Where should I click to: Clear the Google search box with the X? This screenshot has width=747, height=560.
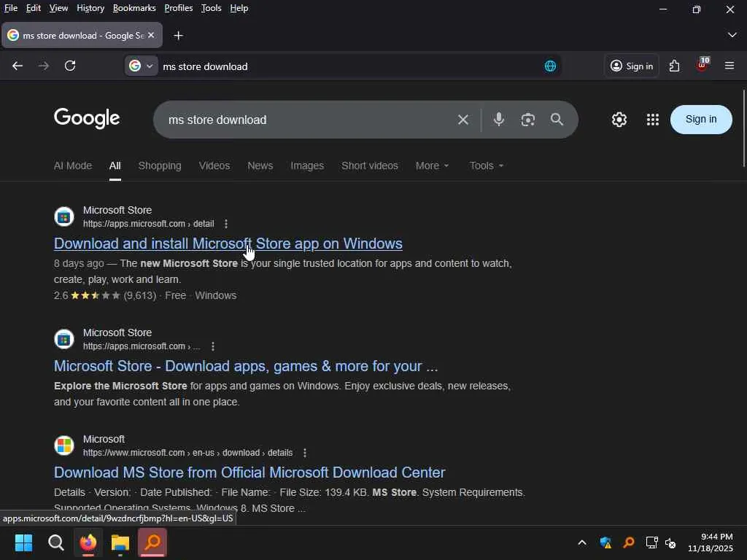click(462, 120)
